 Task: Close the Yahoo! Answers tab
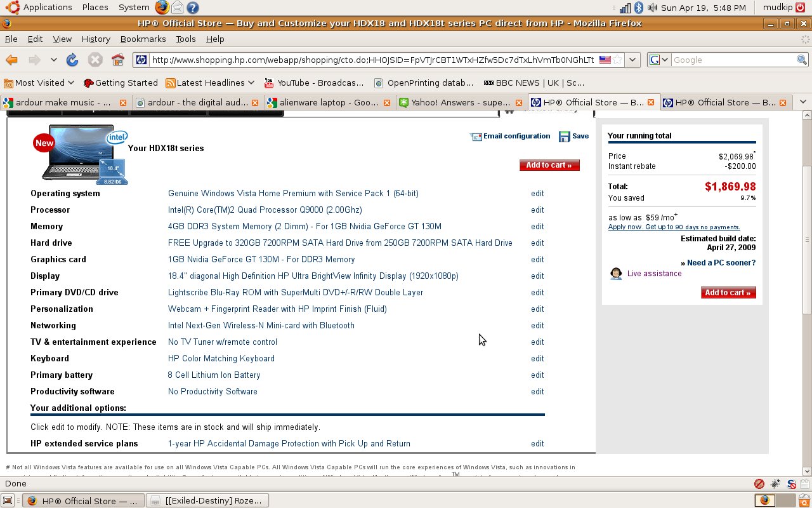point(519,102)
